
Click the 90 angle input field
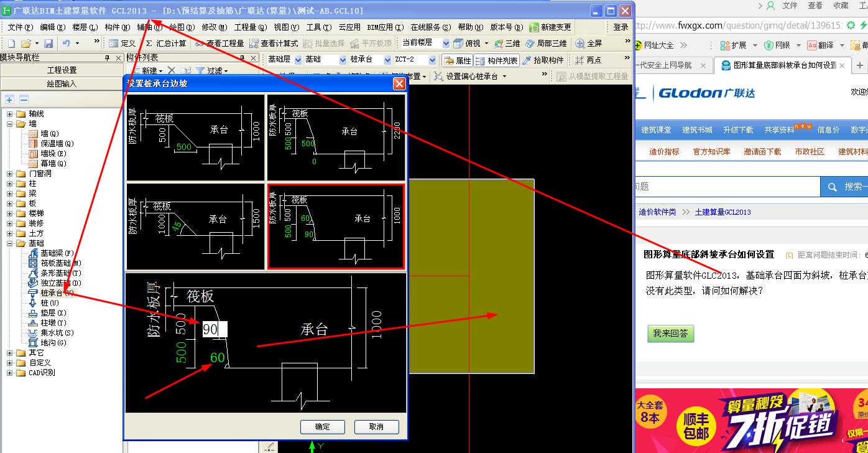coord(215,329)
